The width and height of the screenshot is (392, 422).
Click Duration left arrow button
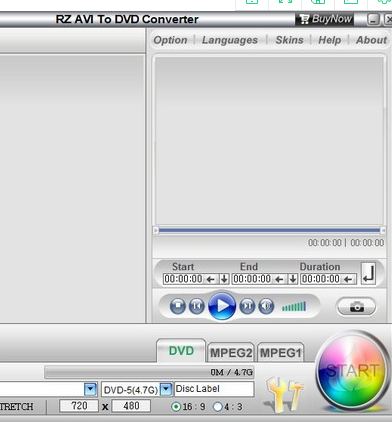tap(348, 279)
